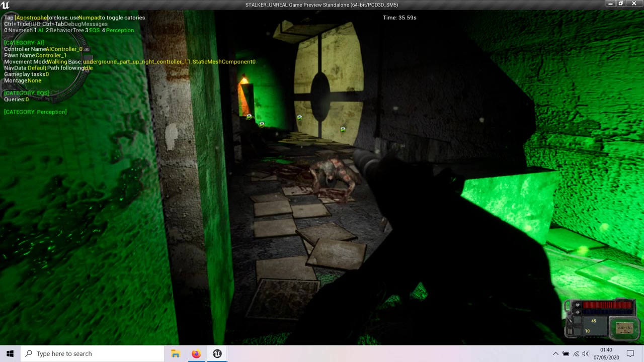Toggle the 4:Perception debug category
Viewport: 644px width, 362px height.
coord(118,30)
